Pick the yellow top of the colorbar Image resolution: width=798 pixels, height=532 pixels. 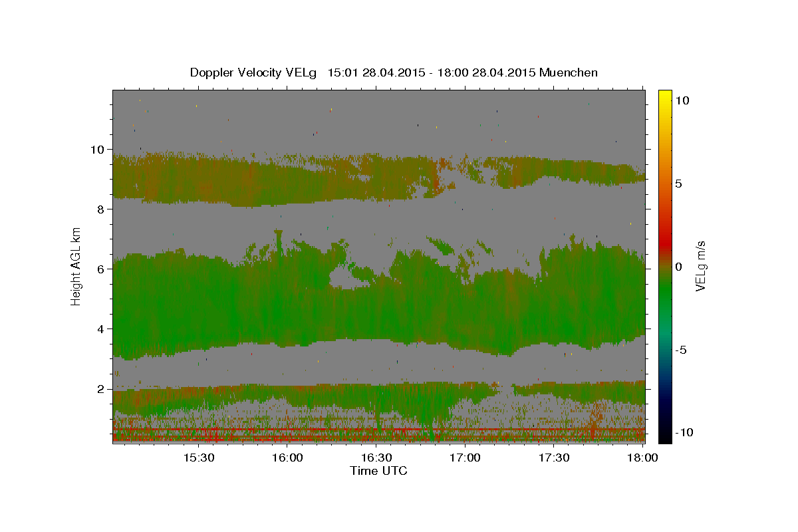tap(665, 94)
